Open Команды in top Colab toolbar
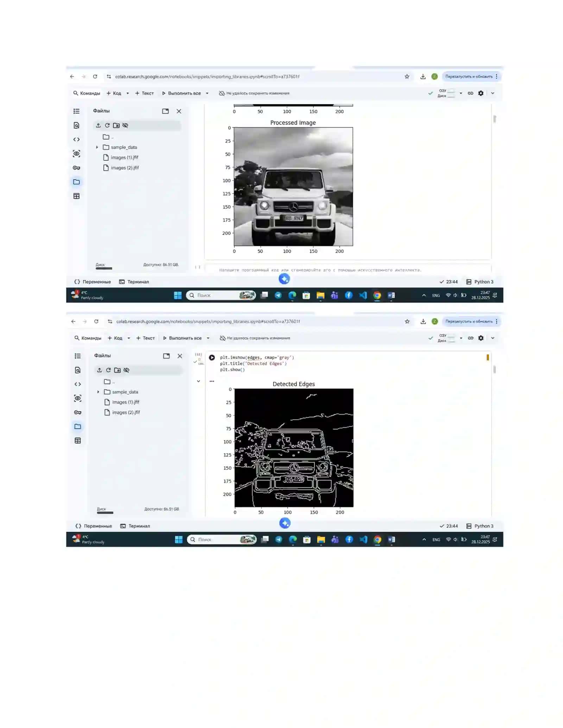The width and height of the screenshot is (563, 728). click(87, 93)
